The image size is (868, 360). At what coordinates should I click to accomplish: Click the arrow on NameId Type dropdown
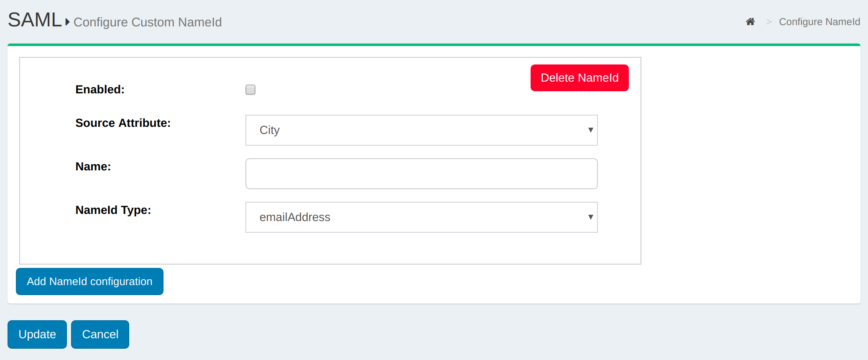(x=590, y=217)
